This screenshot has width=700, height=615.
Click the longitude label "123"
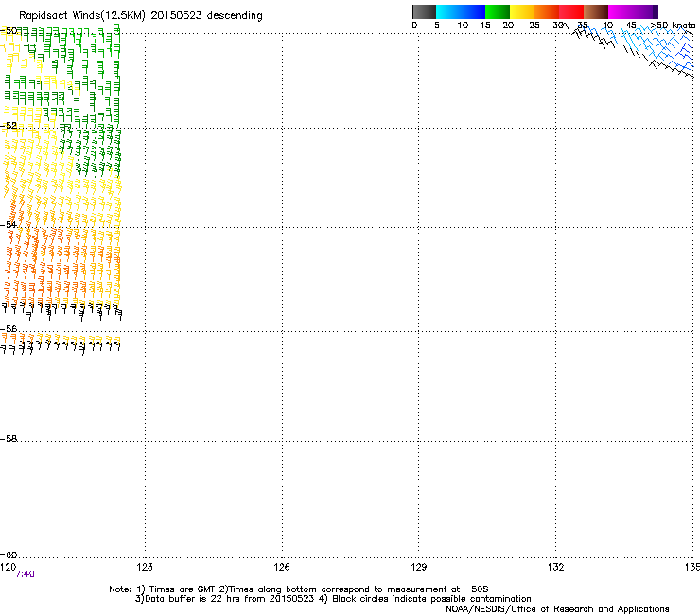[x=145, y=567]
